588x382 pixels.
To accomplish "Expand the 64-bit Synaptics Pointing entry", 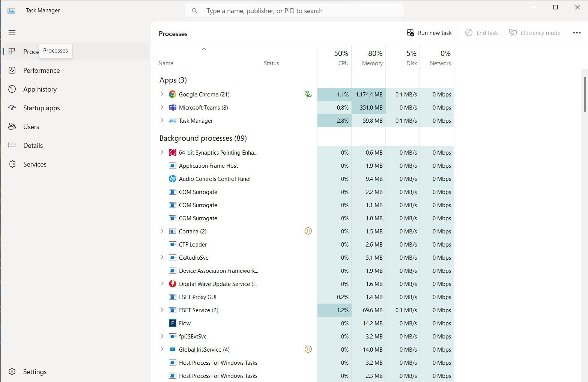I will (162, 152).
